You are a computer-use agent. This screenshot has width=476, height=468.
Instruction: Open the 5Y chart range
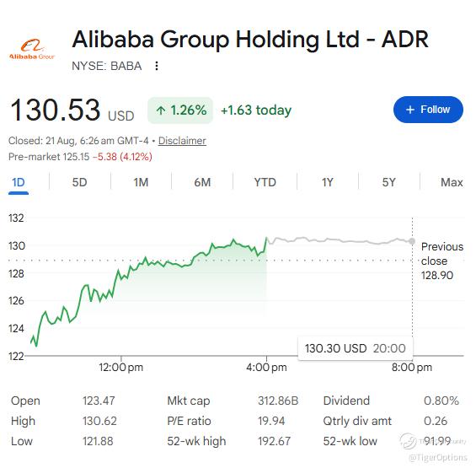click(x=389, y=183)
